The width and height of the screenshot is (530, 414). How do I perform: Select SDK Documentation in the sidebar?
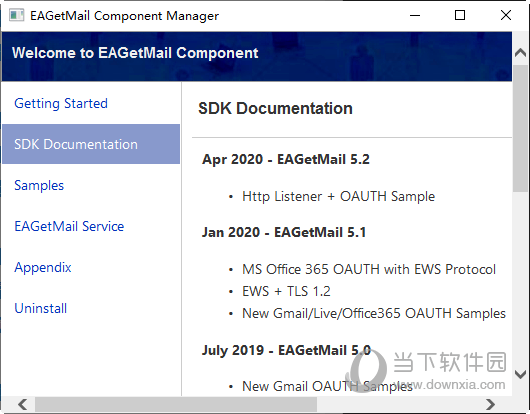[x=91, y=144]
